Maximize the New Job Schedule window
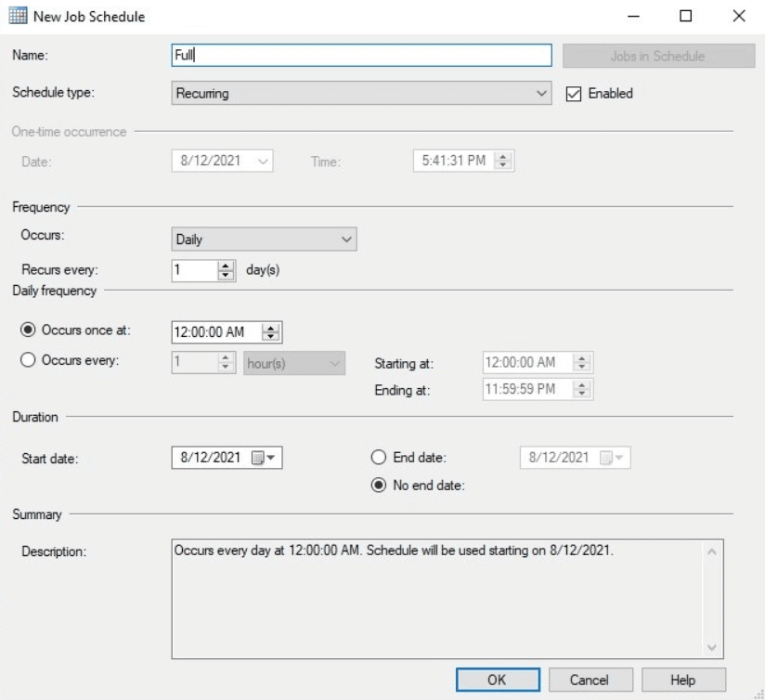This screenshot has height=700, width=765. click(x=686, y=17)
